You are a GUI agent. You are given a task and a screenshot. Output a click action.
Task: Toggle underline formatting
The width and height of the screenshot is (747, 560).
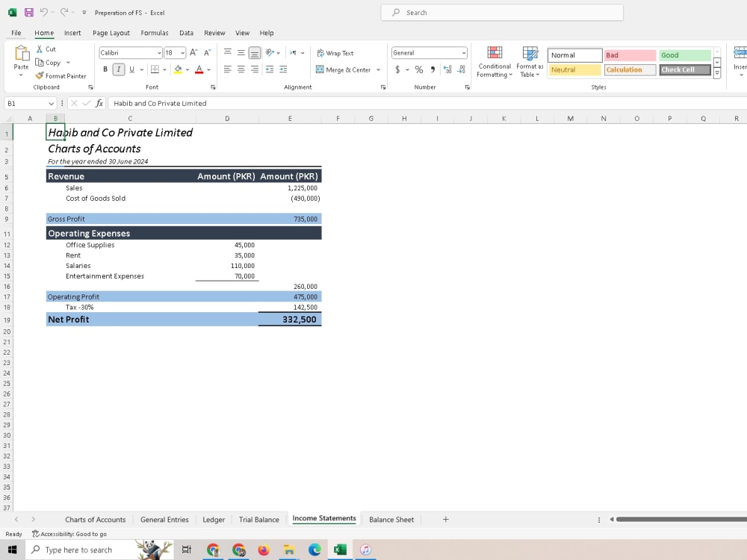[132, 69]
